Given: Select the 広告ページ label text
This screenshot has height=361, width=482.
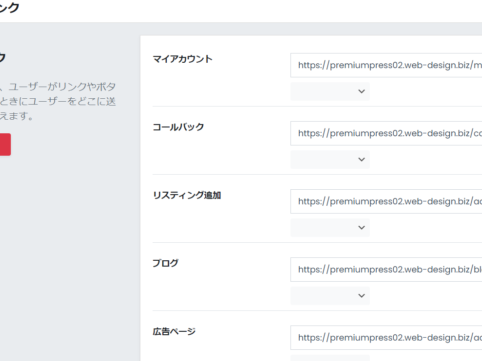Looking at the screenshot, I should coord(174,331).
